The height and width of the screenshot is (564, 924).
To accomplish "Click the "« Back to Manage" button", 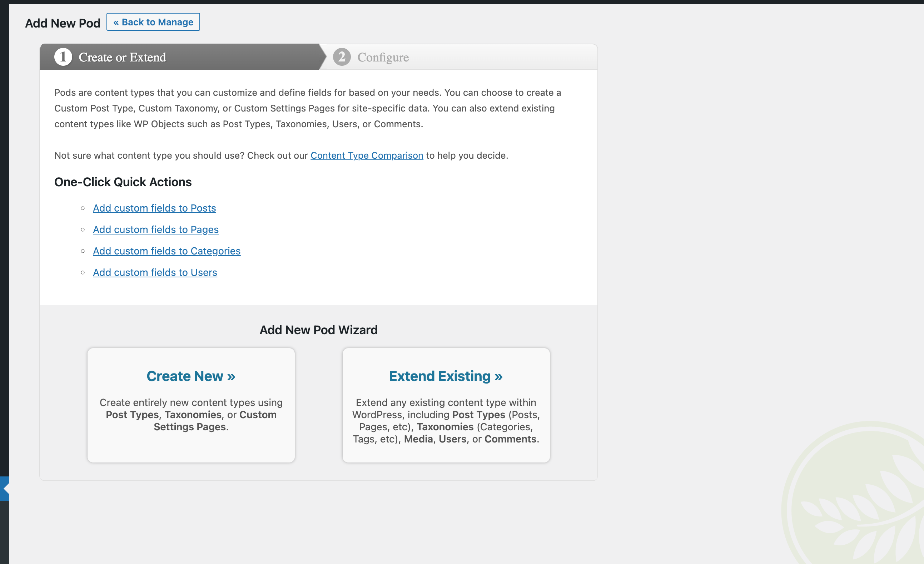I will point(153,22).
